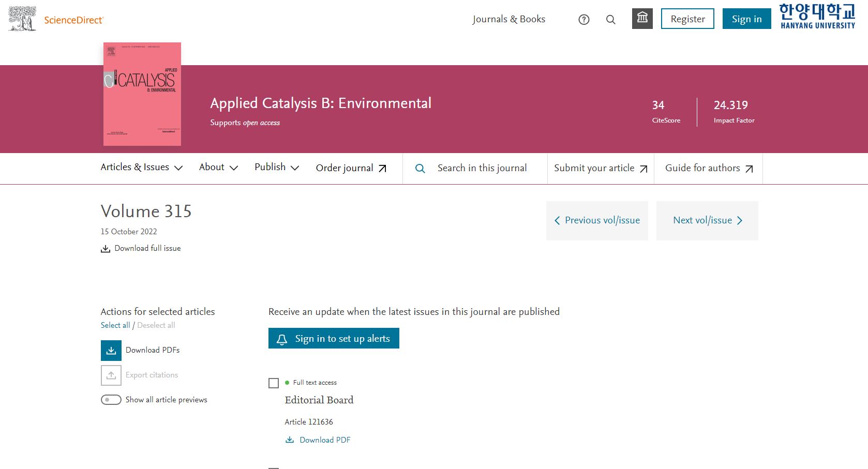Click the bell icon for alerts
This screenshot has height=469, width=868.
(x=282, y=339)
